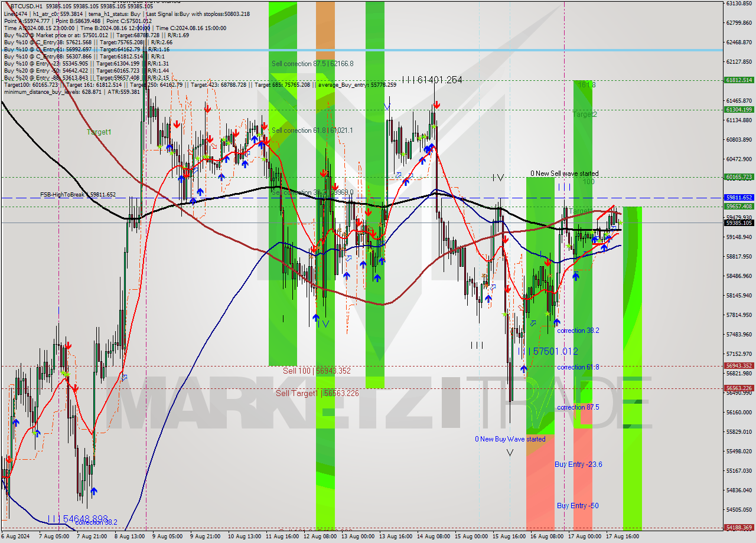Click the '15 Aug 00:00' time axis label
This screenshot has height=543, width=756.
tap(472, 537)
